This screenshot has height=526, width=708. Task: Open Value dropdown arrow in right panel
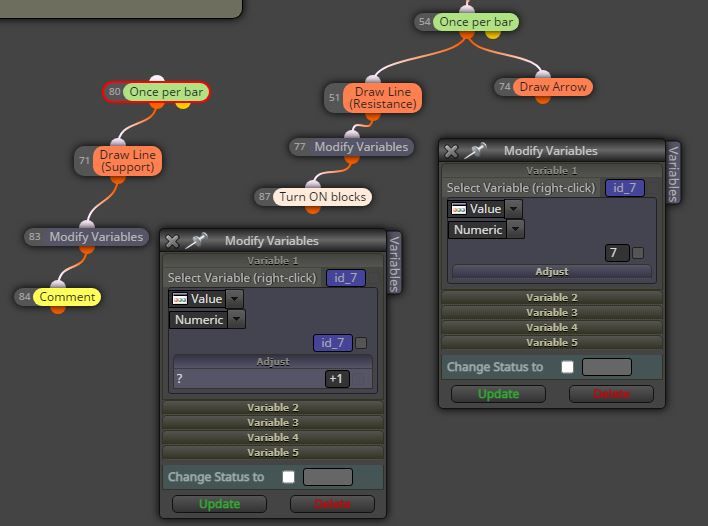tap(514, 209)
